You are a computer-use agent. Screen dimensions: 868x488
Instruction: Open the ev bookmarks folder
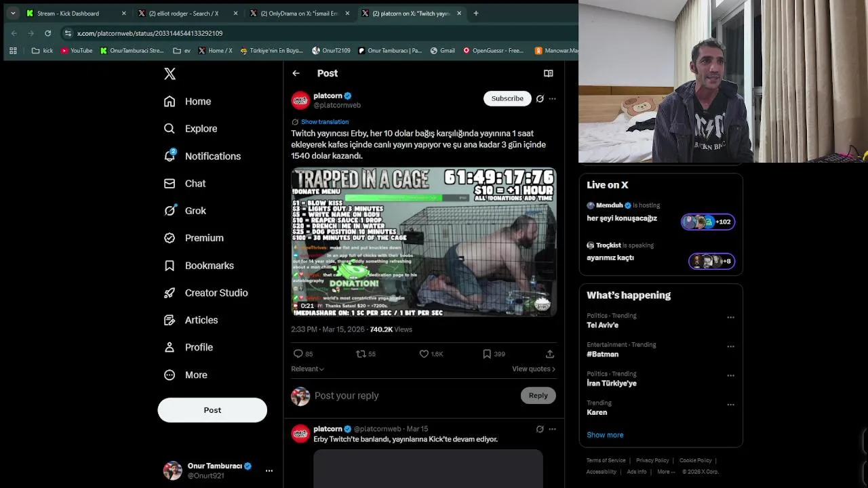pos(182,51)
